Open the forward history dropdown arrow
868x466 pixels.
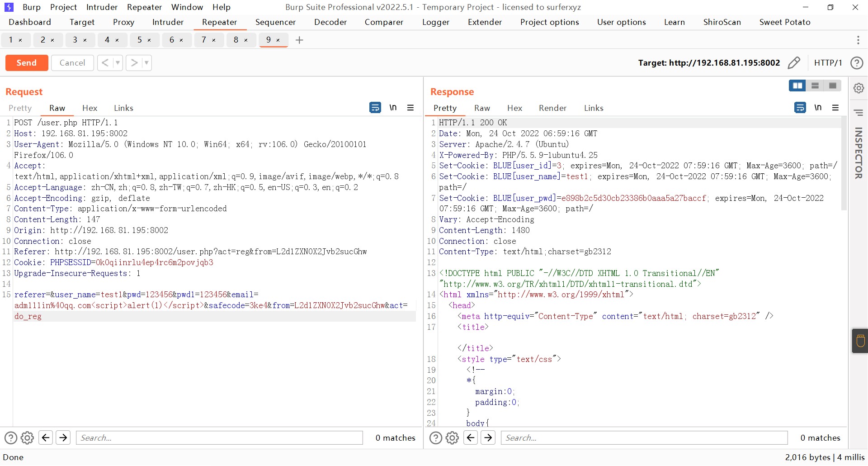146,63
